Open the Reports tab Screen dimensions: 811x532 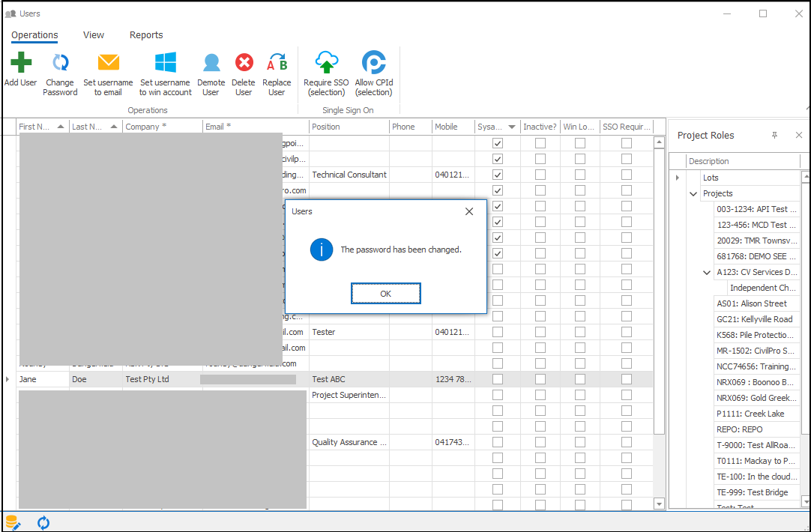(x=146, y=35)
